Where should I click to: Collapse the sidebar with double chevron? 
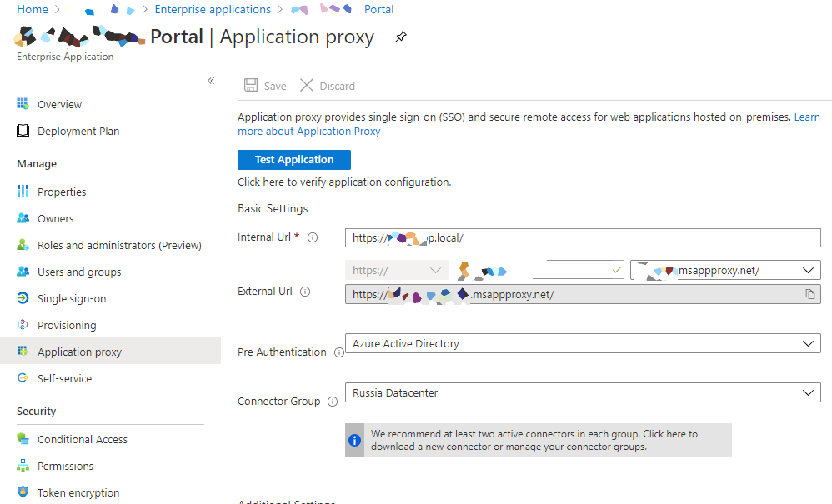(x=211, y=81)
